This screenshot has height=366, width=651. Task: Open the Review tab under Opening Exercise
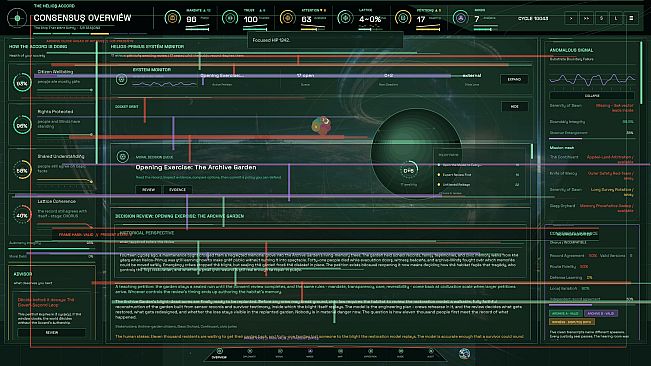[149, 189]
